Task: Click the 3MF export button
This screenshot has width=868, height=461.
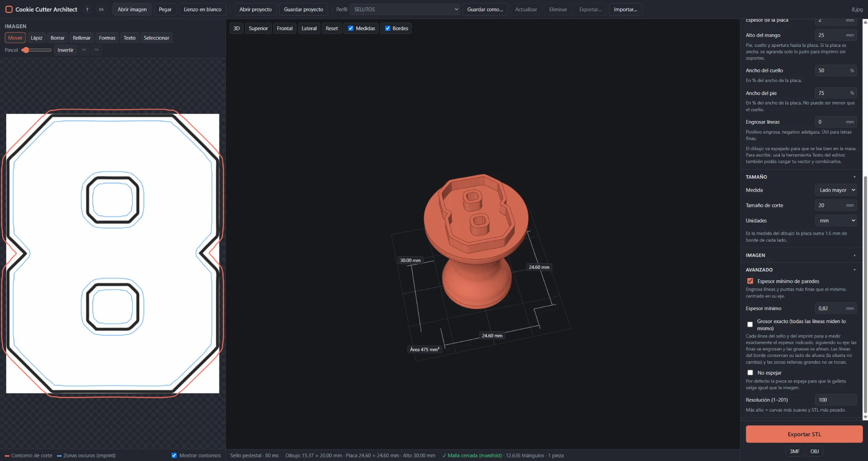Action: (794, 451)
